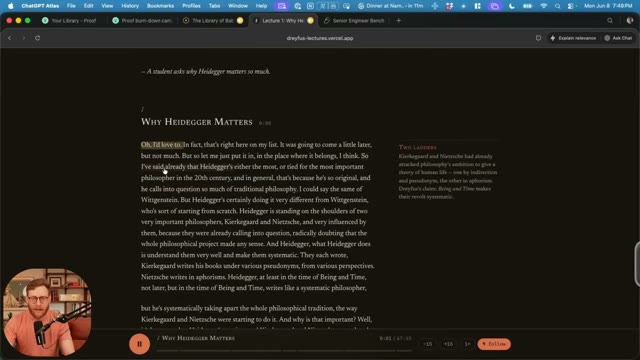Click the 0:00 timestamp next to the heading
640x360 pixels.
(265, 123)
